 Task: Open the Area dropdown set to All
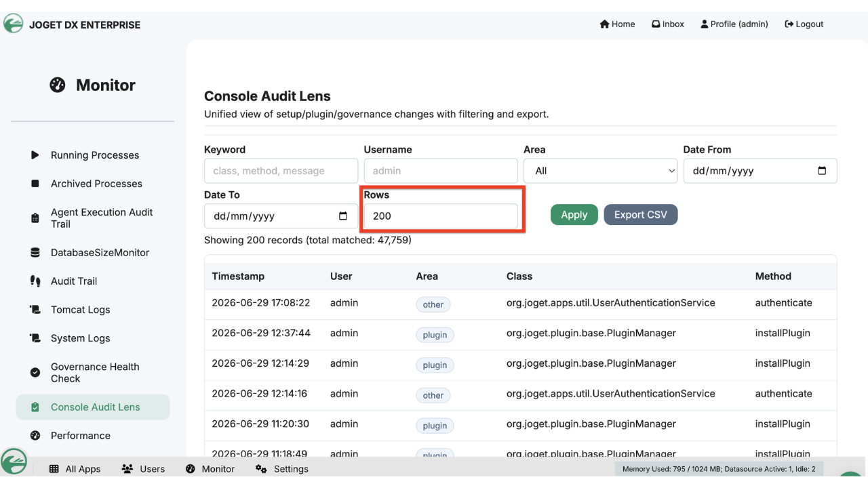pyautogui.click(x=600, y=171)
